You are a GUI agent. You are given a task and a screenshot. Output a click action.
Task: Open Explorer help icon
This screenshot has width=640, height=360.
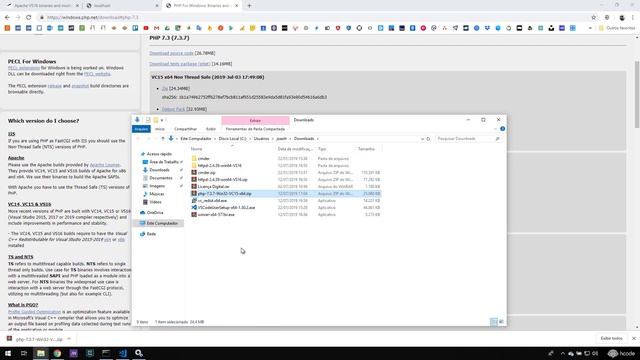pyautogui.click(x=502, y=129)
